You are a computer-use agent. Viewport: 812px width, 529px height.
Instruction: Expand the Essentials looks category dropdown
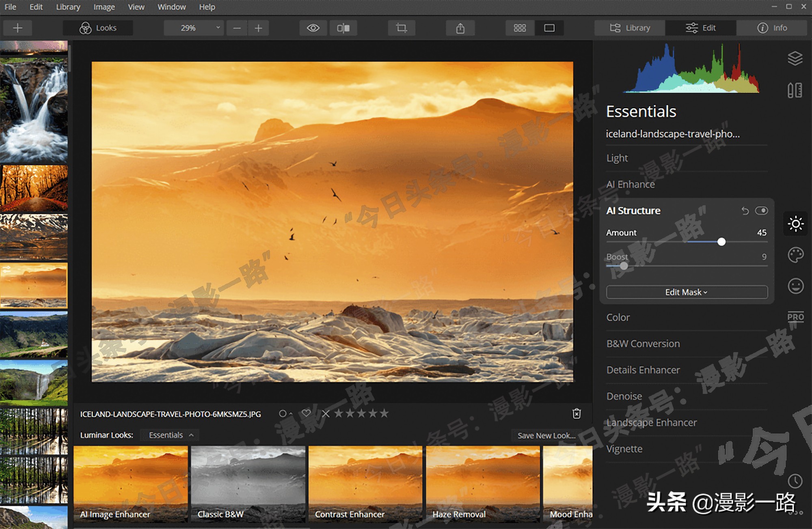[170, 435]
